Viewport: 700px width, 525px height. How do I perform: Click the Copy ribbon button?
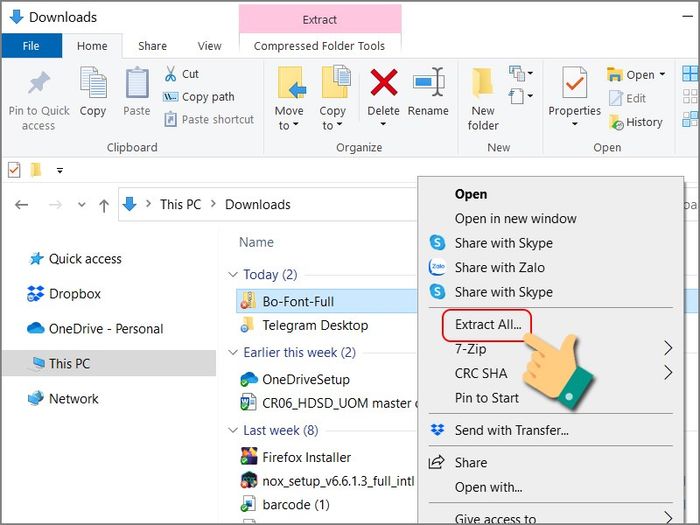pyautogui.click(x=93, y=92)
